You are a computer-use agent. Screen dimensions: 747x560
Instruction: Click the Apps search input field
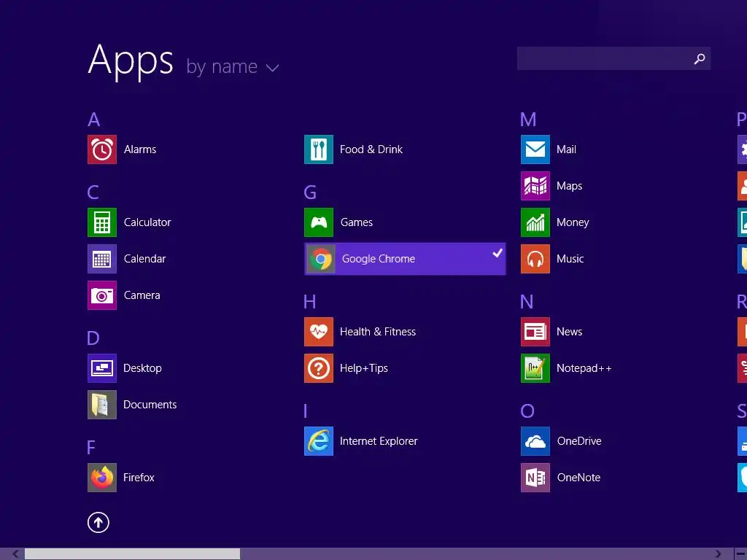pyautogui.click(x=614, y=58)
